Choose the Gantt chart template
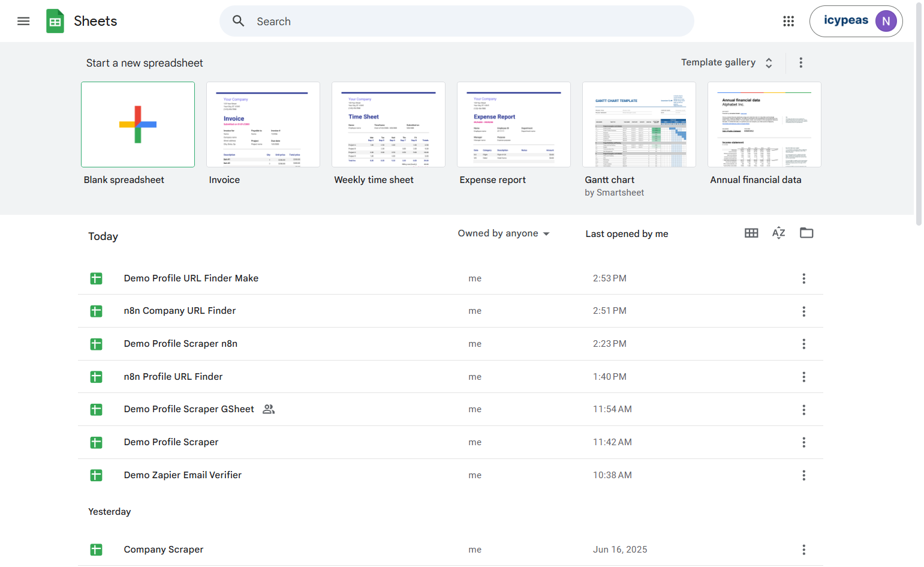 coord(639,124)
